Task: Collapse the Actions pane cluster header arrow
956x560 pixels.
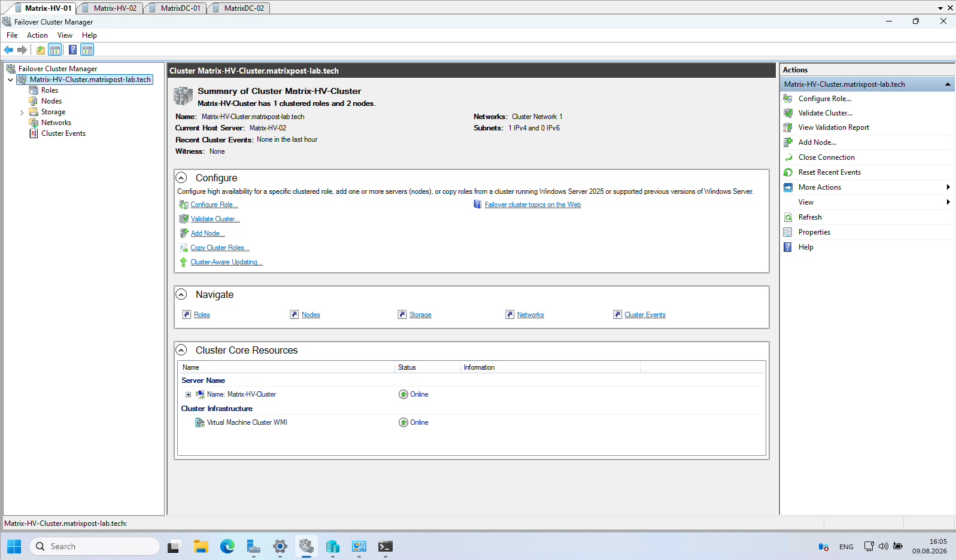Action: coord(948,84)
